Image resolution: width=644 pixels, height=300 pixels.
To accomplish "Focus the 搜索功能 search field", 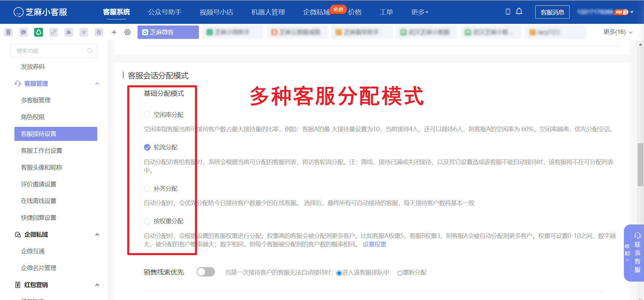I will (x=54, y=51).
